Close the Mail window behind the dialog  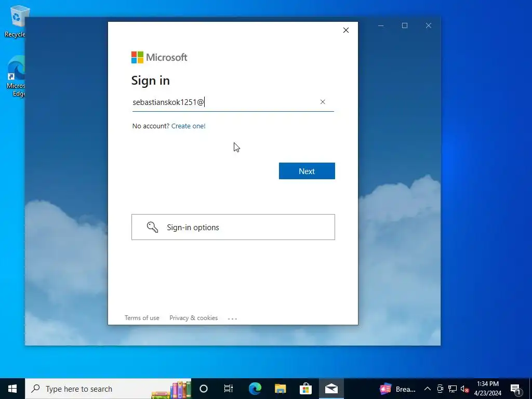click(x=429, y=26)
